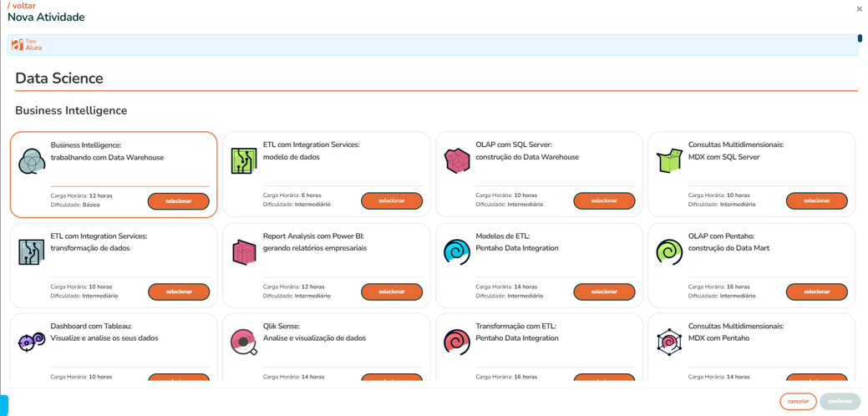Select the Business Intelligence Data Warehouse course

coord(178,201)
